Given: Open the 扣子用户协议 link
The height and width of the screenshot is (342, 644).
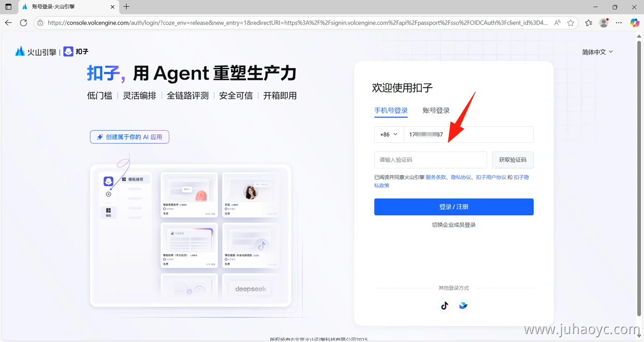Looking at the screenshot, I should point(491,178).
